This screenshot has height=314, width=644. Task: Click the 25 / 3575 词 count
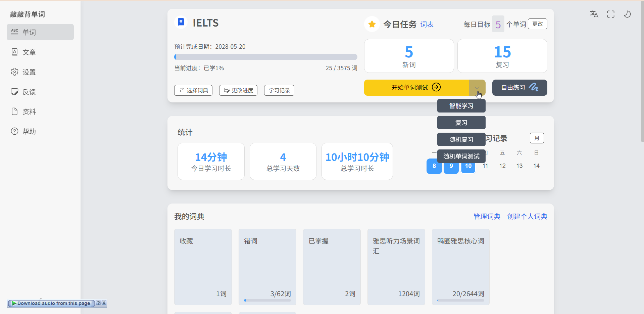(x=341, y=68)
